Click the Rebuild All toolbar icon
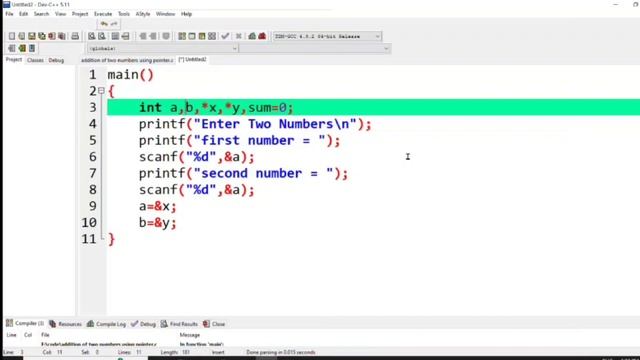This screenshot has width=640, height=360. 212,36
